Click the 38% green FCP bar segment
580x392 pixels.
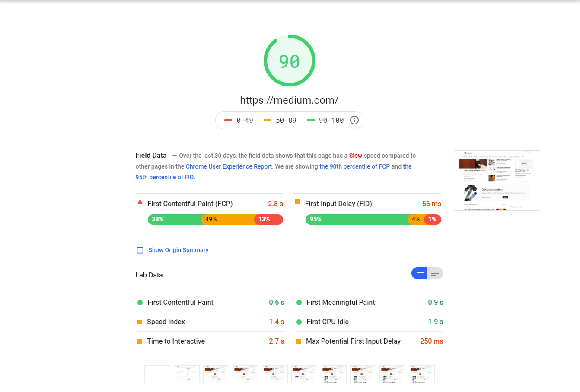pyautogui.click(x=175, y=220)
